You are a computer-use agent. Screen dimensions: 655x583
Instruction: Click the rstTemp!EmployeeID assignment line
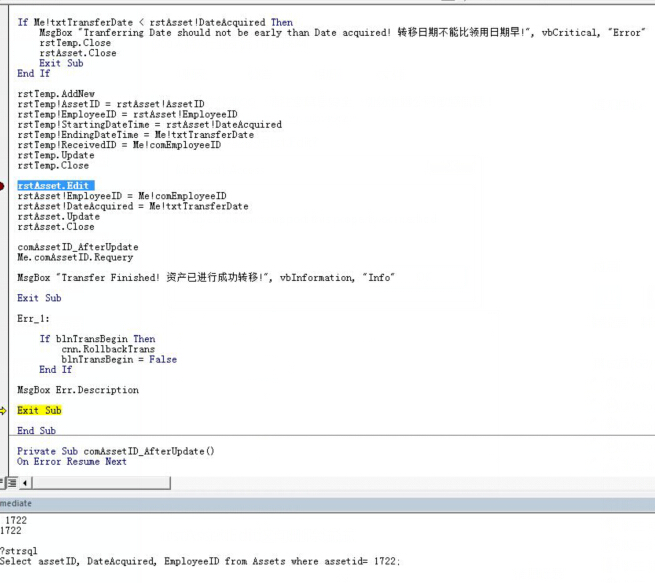click(127, 114)
